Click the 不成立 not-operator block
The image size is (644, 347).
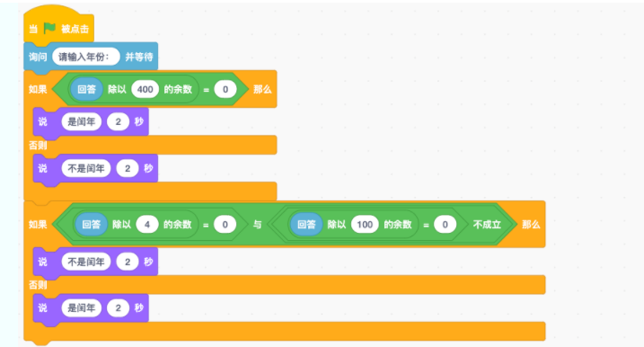[487, 225]
